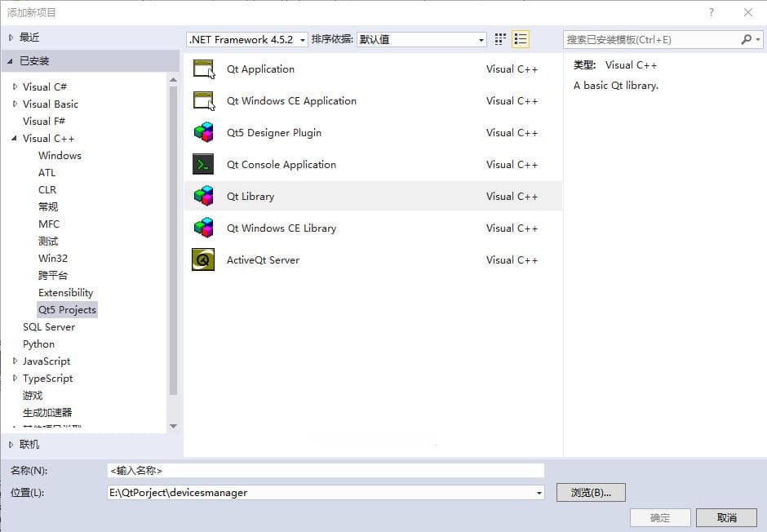Click the Qt Library cubes icon
Viewport: 767px width, 532px height.
click(203, 196)
